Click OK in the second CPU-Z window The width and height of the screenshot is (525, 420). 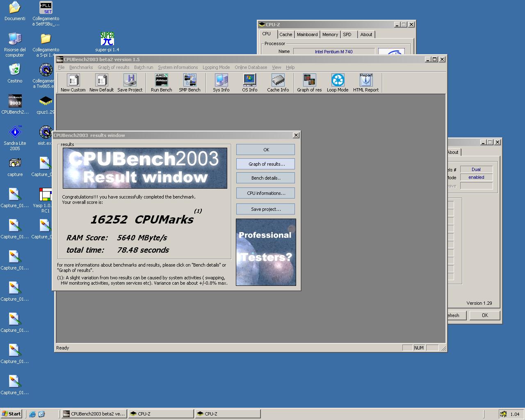point(485,315)
